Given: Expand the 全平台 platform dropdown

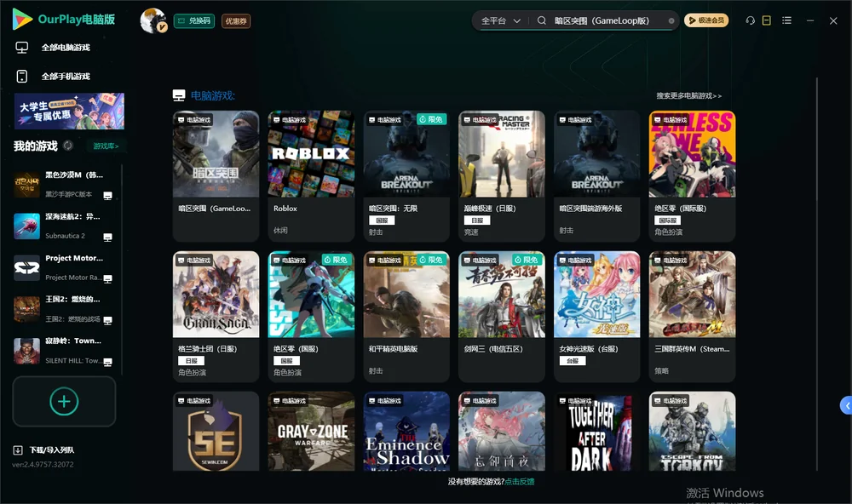Looking at the screenshot, I should pos(500,20).
